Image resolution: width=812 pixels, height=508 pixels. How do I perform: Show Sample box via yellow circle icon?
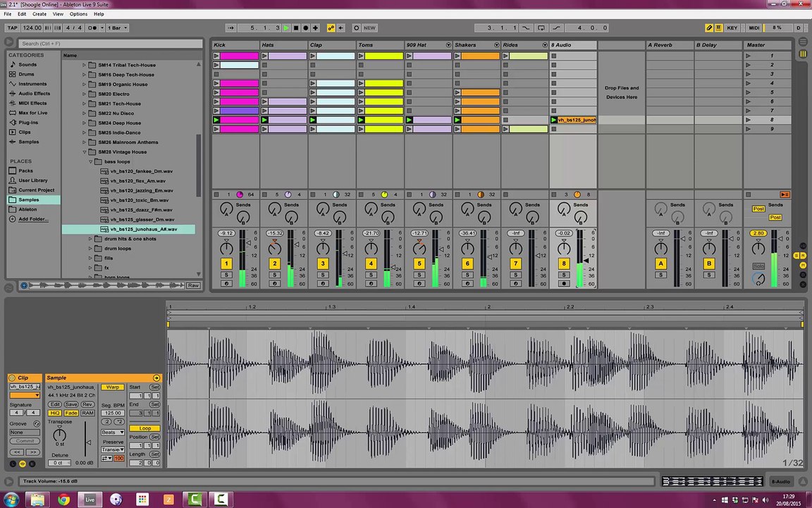click(23, 464)
